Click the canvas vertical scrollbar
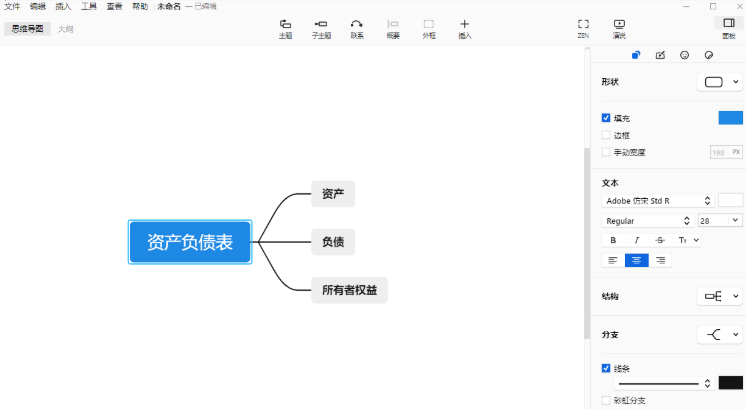Viewport: 746px width, 409px height. (587, 243)
